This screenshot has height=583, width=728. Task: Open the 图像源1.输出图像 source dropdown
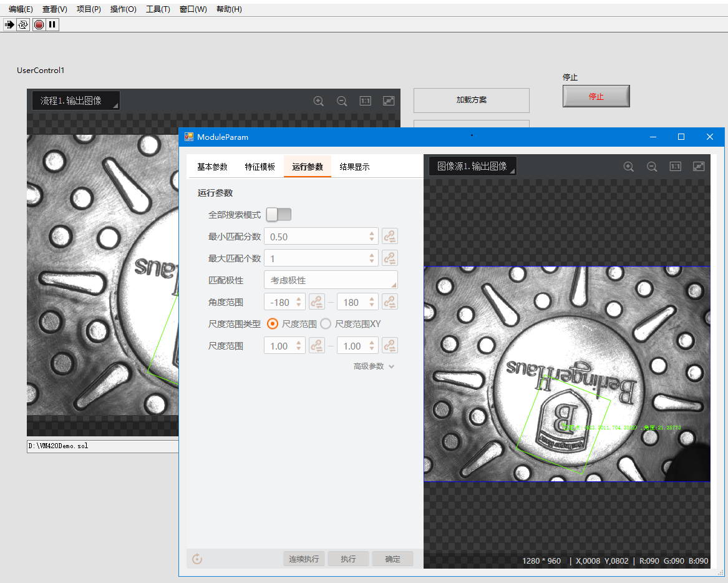(x=473, y=166)
